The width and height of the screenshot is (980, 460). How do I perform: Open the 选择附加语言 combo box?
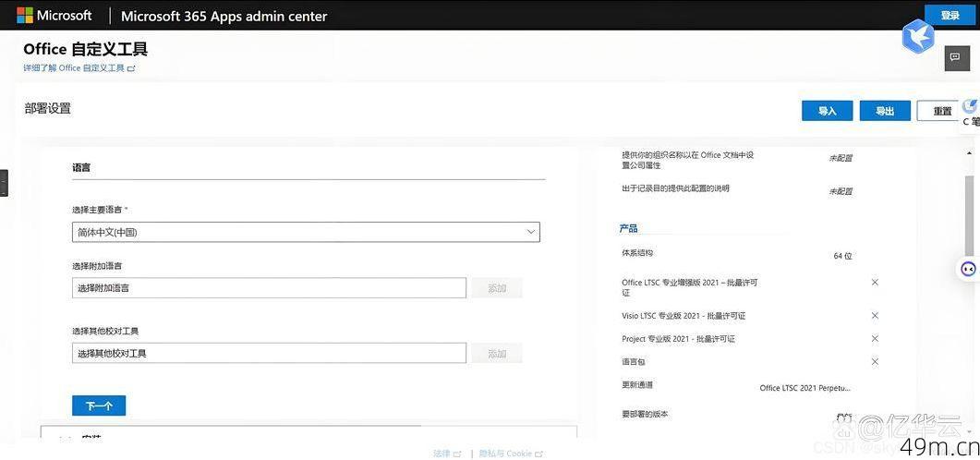click(x=269, y=288)
